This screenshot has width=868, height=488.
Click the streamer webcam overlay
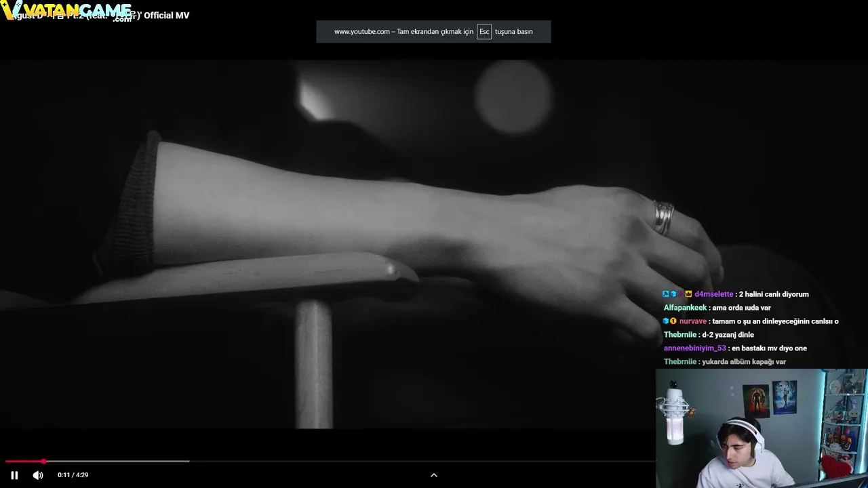(x=762, y=428)
